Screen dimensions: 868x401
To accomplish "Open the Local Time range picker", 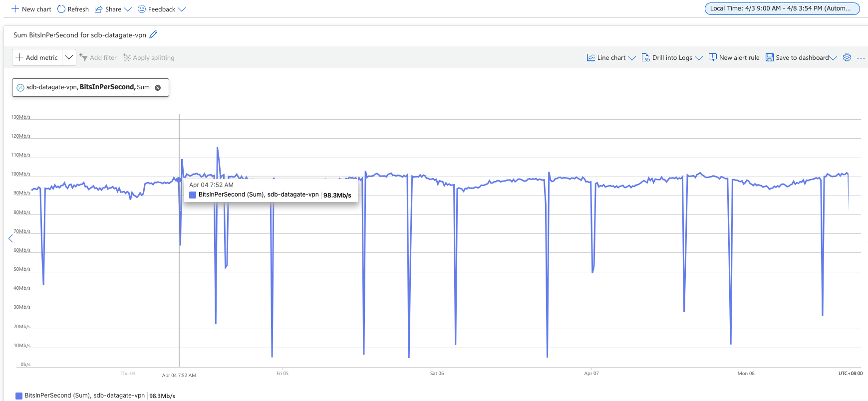I will click(x=782, y=8).
